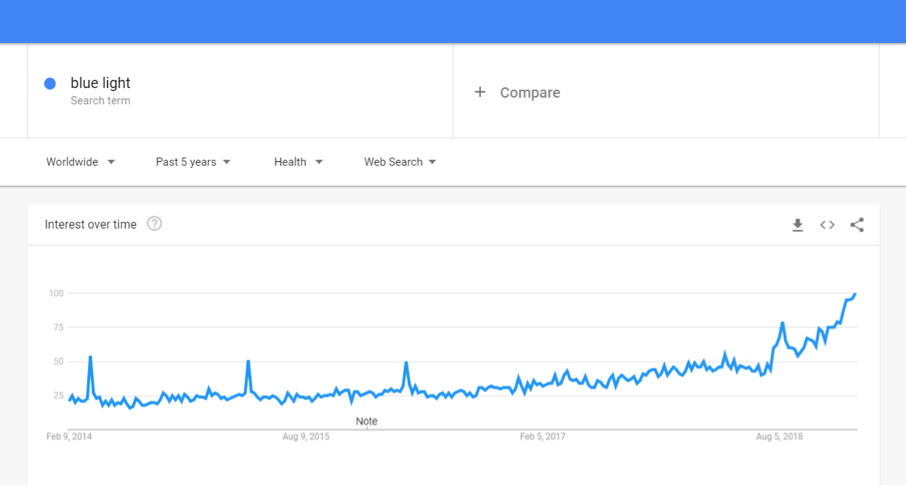Select the chart peak at 100

coord(855,294)
